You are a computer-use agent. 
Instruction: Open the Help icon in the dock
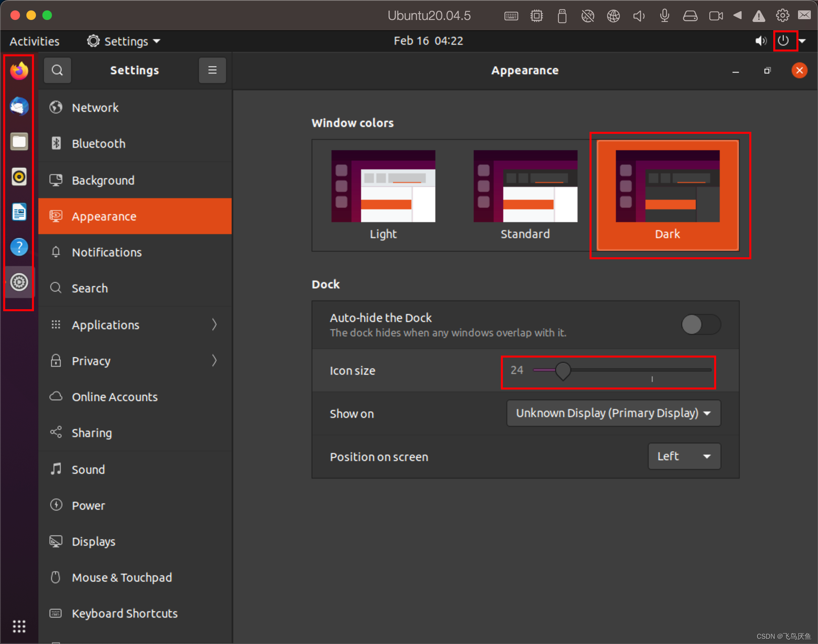[19, 247]
